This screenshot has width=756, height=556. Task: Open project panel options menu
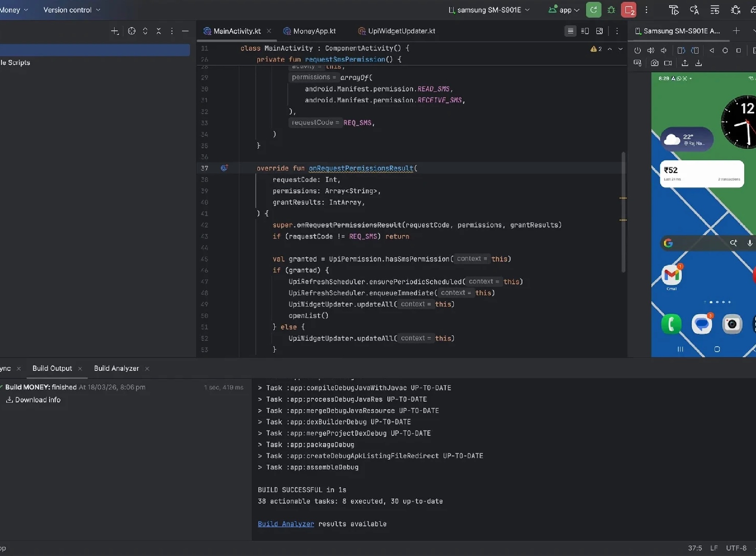coord(172,31)
